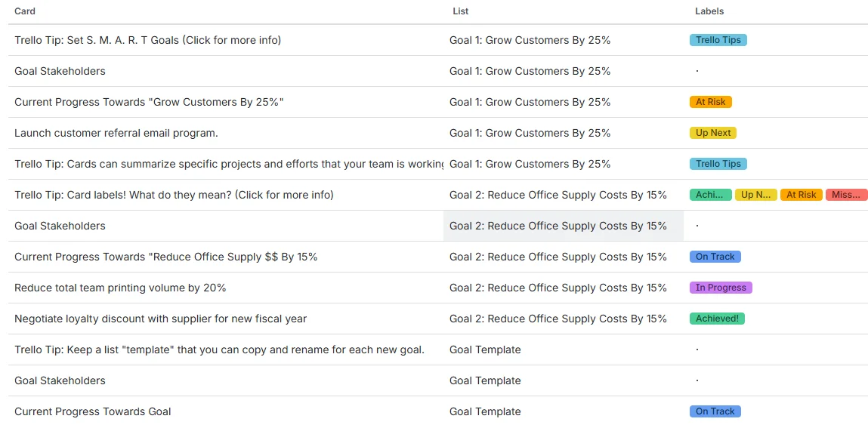Click the Card column header

point(25,11)
